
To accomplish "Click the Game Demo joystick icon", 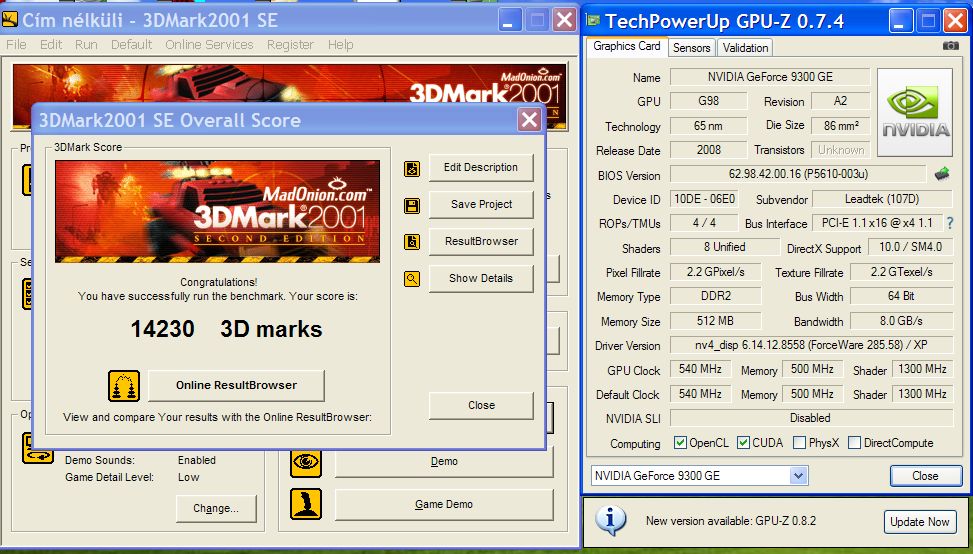I will click(306, 504).
